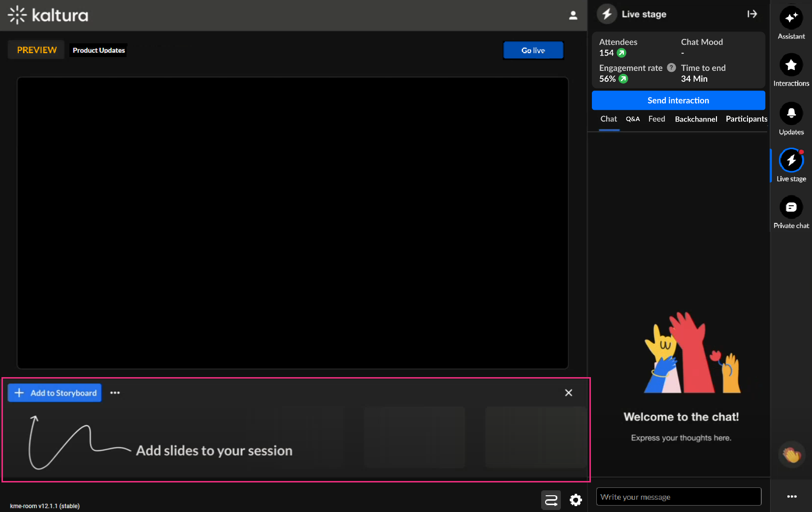812x512 pixels.
Task: Click the Chat Mood label
Action: click(702, 42)
